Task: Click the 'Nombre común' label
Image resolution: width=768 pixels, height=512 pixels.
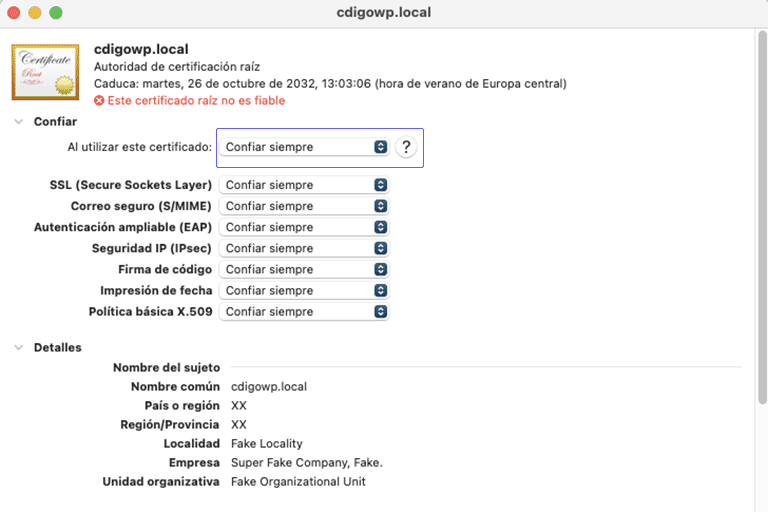Action: point(175,387)
